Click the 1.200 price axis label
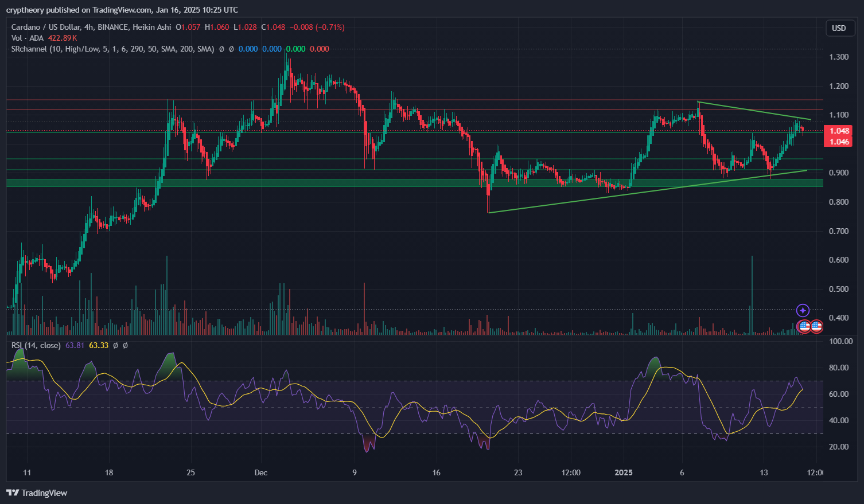The height and width of the screenshot is (504, 864). click(x=839, y=86)
